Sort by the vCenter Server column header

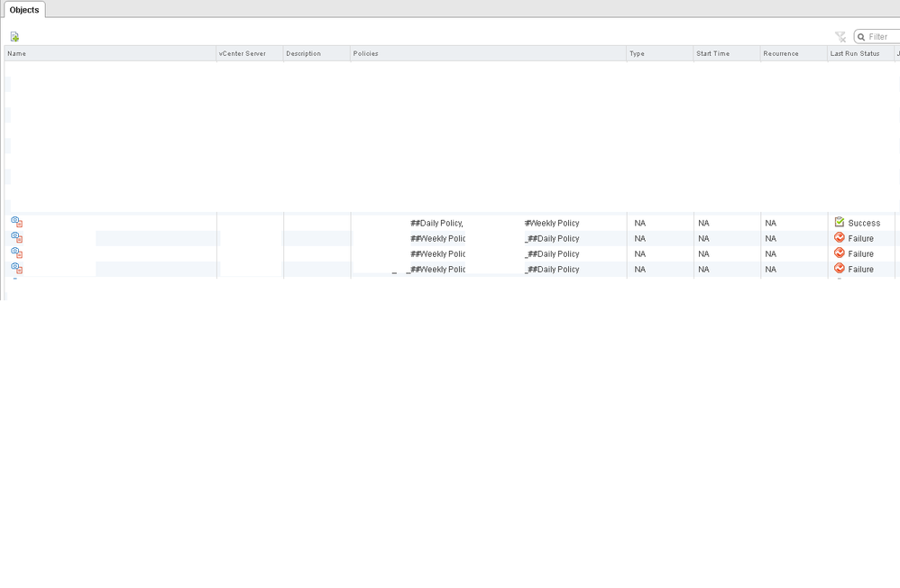(x=243, y=54)
